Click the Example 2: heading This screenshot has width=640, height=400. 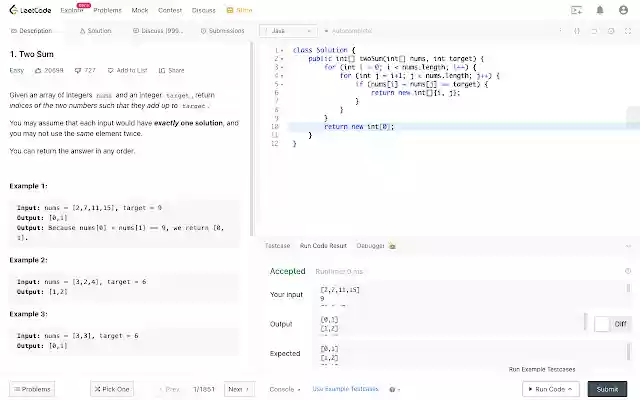[x=28, y=260]
